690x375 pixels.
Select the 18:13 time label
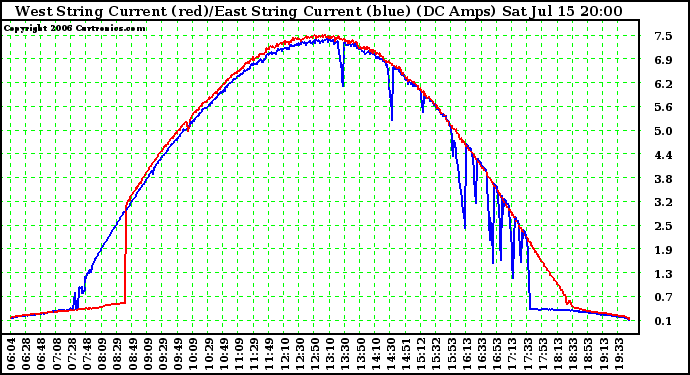coord(558,354)
